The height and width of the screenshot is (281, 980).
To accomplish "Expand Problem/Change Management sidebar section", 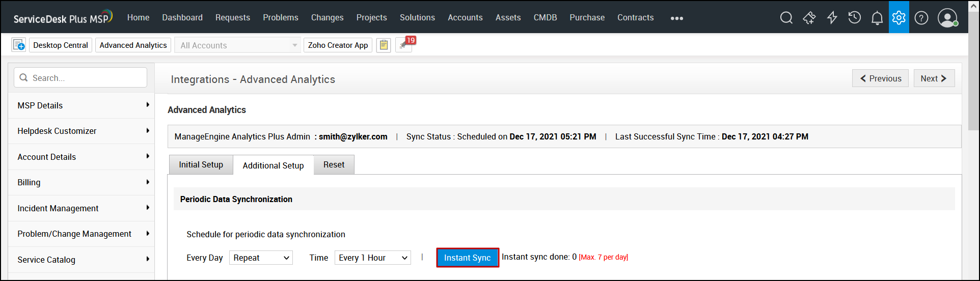I will click(x=81, y=234).
